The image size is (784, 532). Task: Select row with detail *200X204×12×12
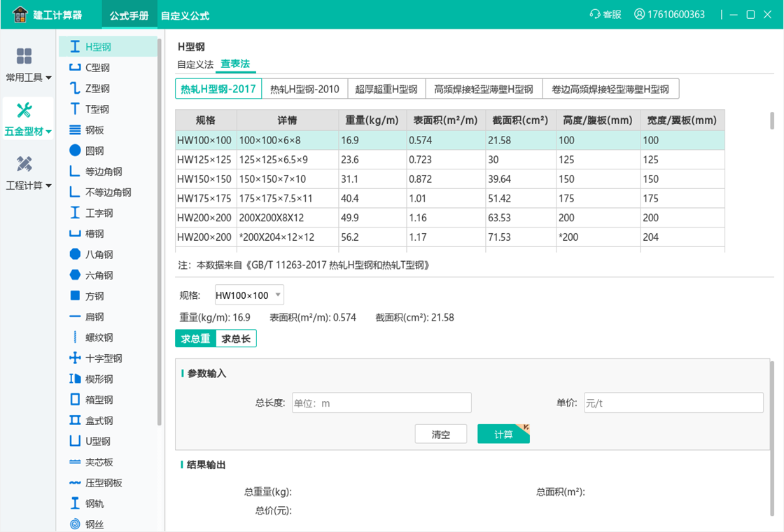coord(450,237)
